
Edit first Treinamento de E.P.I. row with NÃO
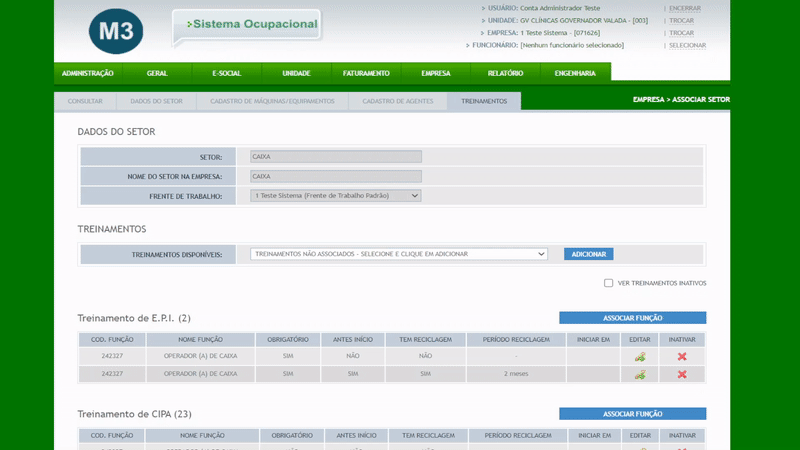(640, 357)
